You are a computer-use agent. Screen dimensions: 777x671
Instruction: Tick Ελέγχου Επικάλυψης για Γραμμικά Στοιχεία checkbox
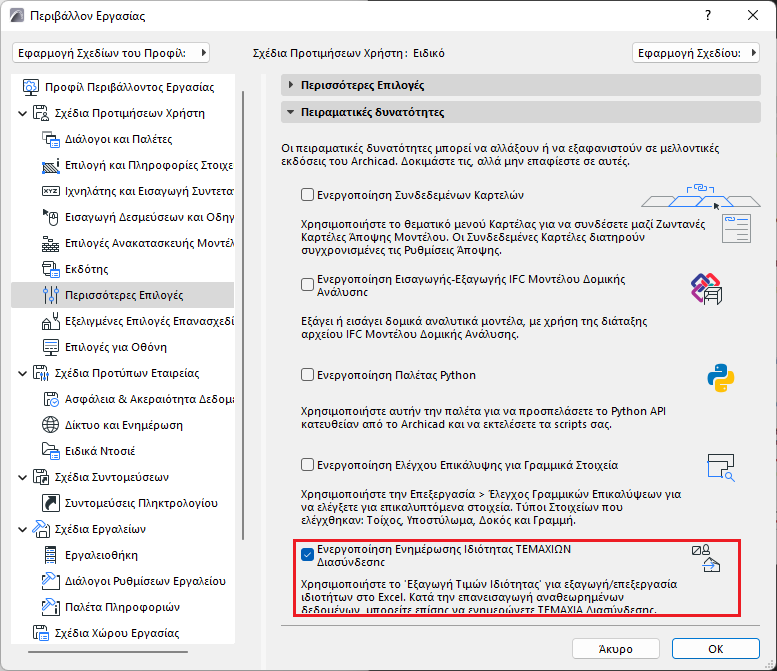point(308,465)
